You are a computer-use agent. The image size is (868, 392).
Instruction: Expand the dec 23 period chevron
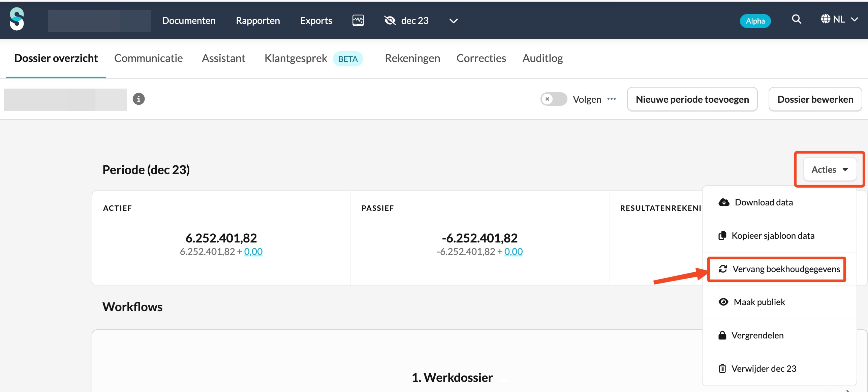(x=454, y=21)
